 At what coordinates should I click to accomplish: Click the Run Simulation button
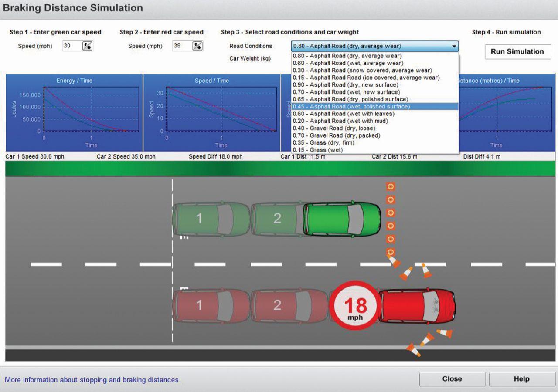point(517,51)
